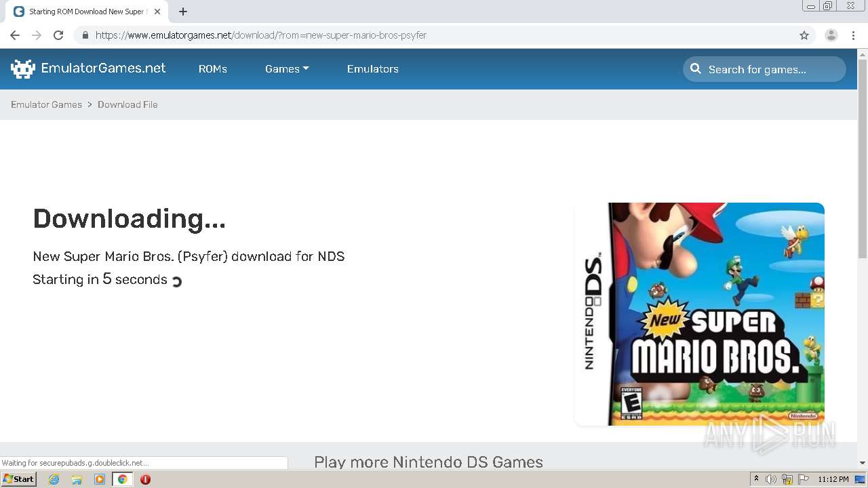
Task: Click the Show desktop monitor icon
Action: (x=861, y=479)
